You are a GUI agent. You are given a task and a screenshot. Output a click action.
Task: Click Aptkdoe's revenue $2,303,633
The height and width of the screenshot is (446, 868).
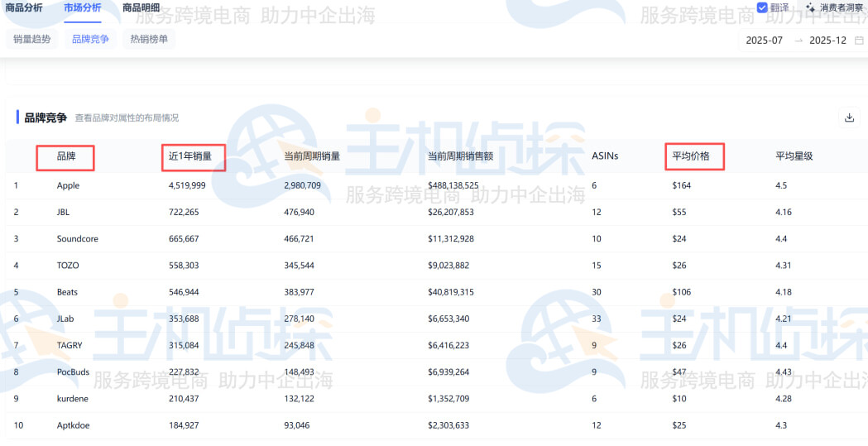point(448,425)
